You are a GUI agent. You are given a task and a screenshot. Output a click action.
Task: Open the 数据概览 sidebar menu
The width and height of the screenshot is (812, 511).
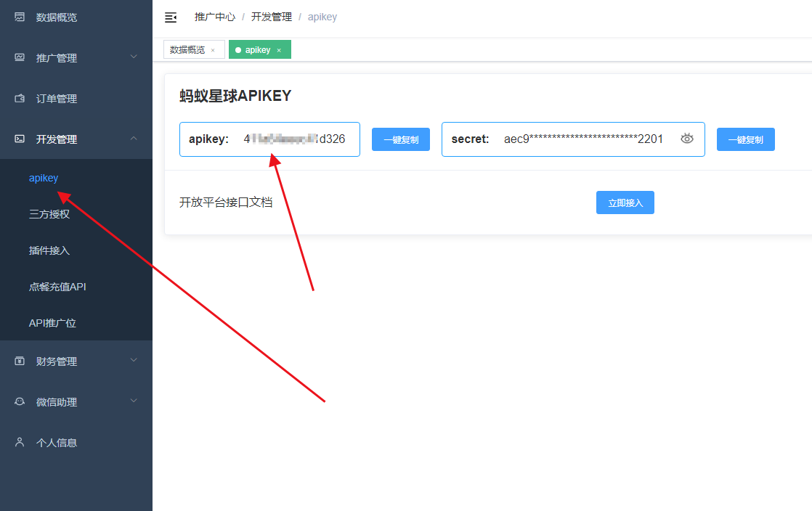point(76,17)
